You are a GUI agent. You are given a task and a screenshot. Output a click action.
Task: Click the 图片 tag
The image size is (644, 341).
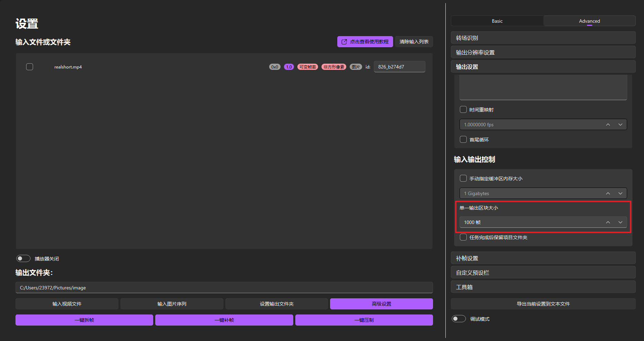pyautogui.click(x=356, y=67)
